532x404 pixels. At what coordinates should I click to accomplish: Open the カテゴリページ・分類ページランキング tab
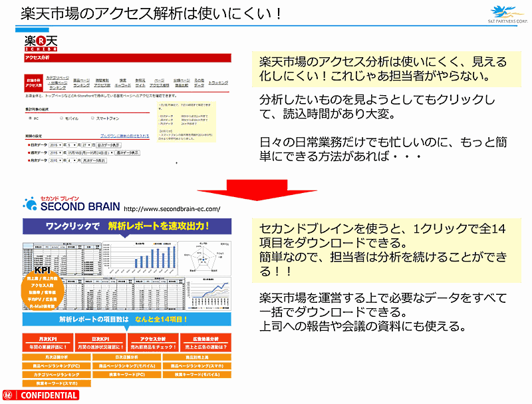(57, 83)
